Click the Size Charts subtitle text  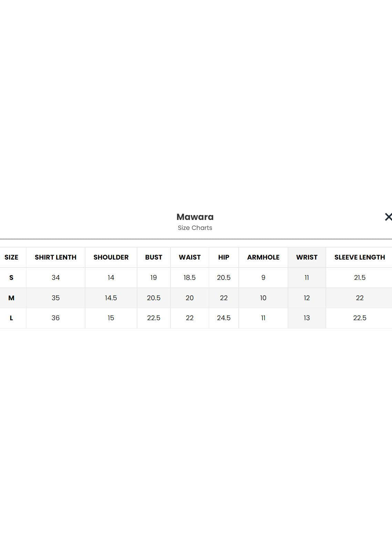tap(195, 228)
